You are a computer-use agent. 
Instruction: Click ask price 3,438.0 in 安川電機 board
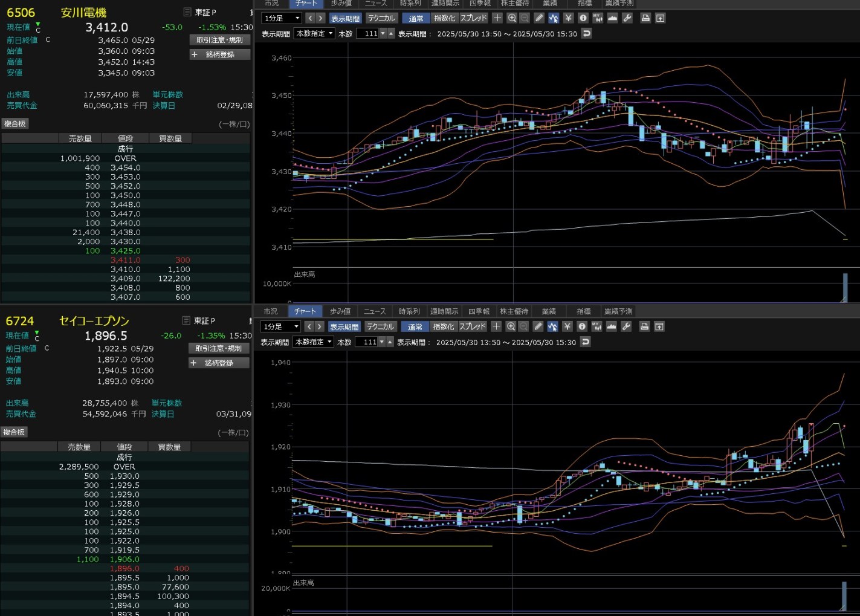126,232
